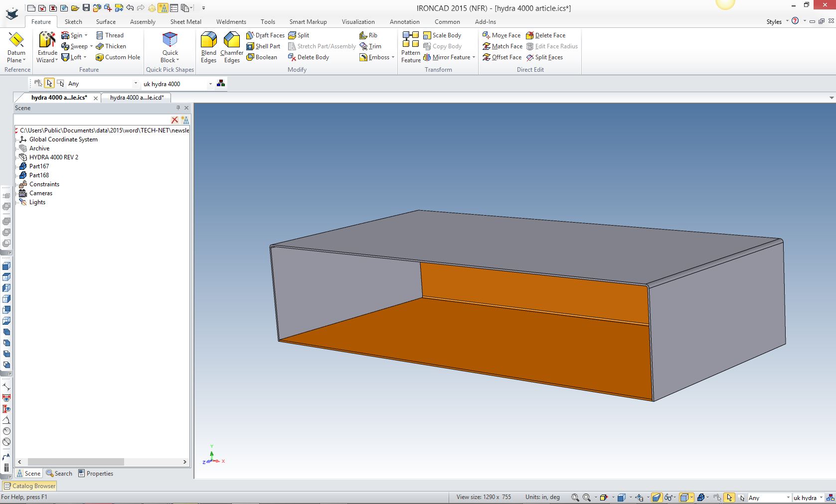Activate the Move Face tool

point(502,35)
